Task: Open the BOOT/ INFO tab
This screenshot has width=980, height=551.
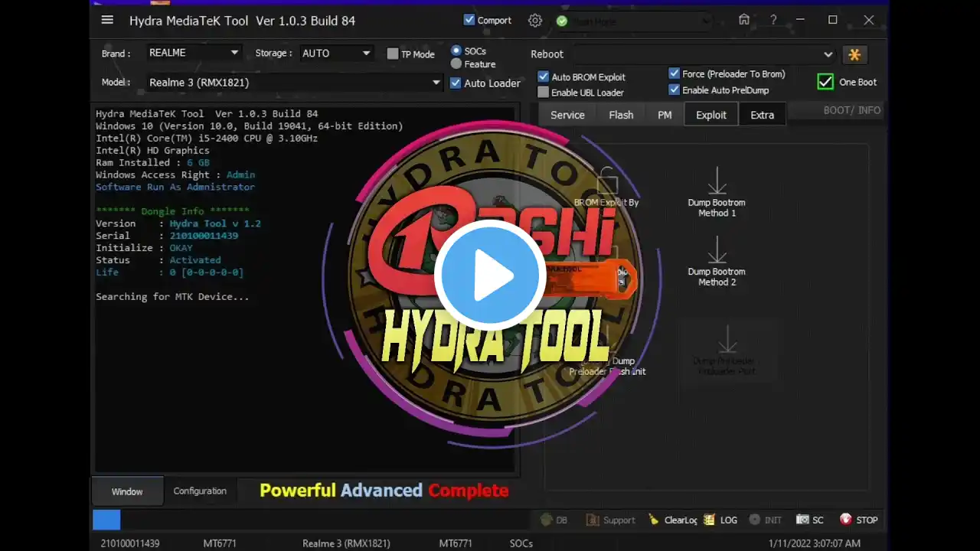Action: (851, 110)
